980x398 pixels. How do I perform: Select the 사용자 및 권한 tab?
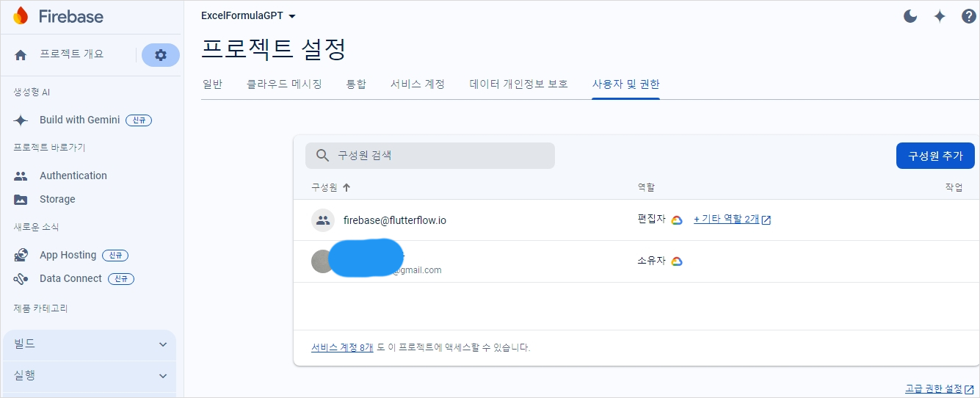(x=626, y=84)
